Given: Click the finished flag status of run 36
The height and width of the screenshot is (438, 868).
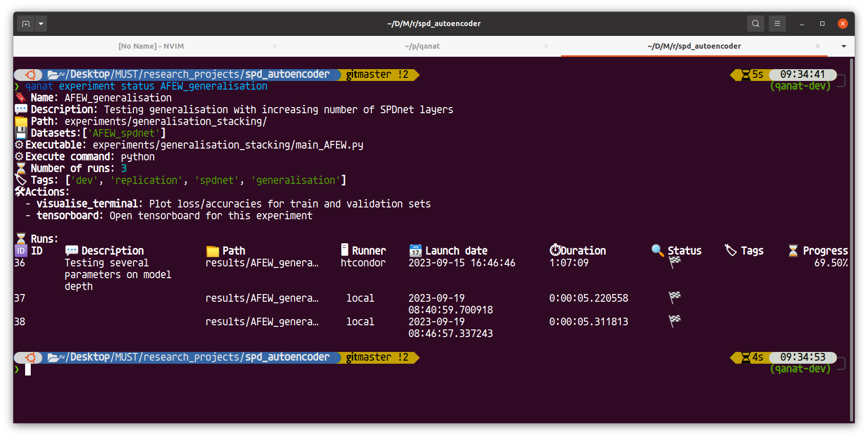Looking at the screenshot, I should (675, 262).
